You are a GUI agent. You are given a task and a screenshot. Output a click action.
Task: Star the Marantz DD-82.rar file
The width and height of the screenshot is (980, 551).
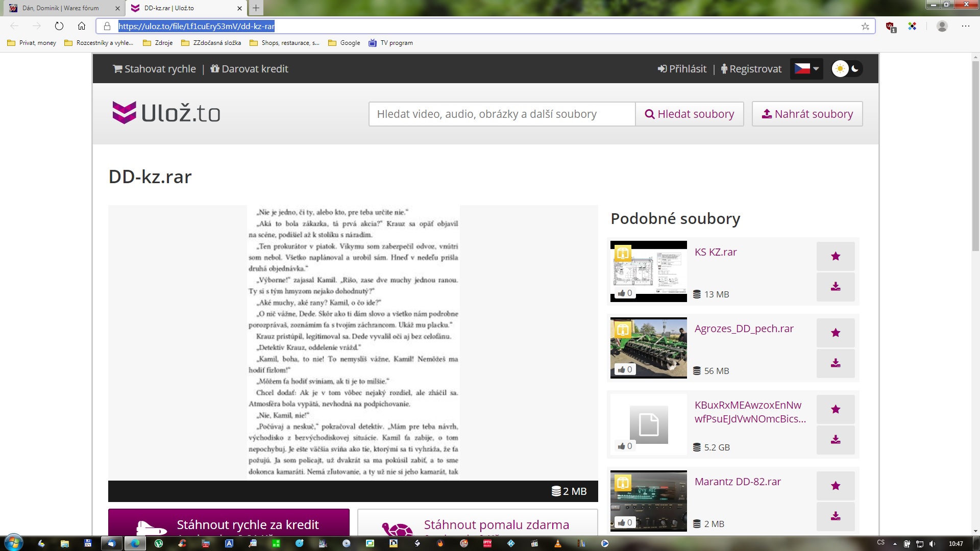click(x=836, y=486)
